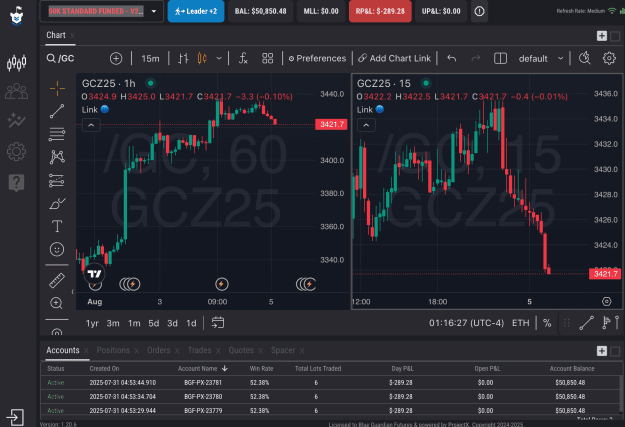Viewport: 625px width, 427px height.
Task: Open the sidebar settings gear
Action: (16, 151)
